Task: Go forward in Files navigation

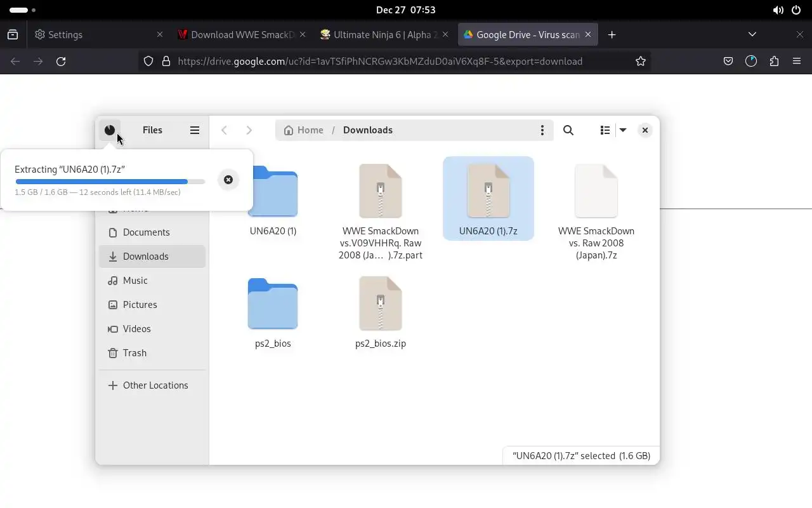Action: (249, 130)
